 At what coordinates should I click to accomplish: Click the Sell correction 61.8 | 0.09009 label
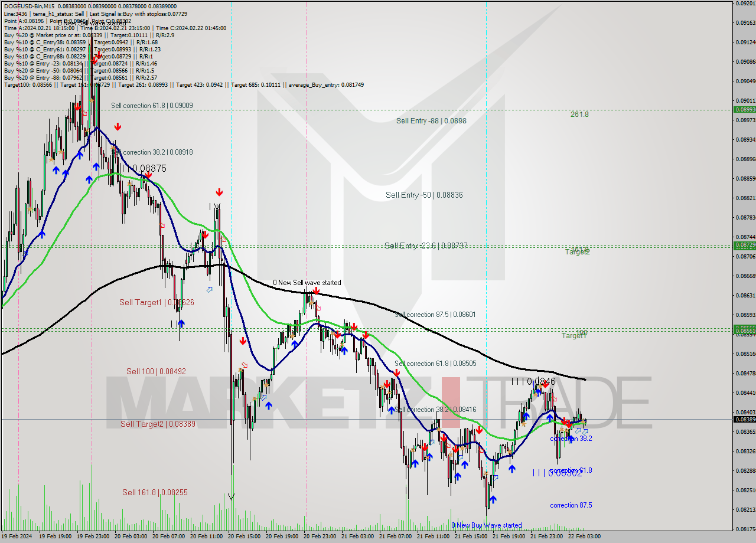tap(152, 106)
